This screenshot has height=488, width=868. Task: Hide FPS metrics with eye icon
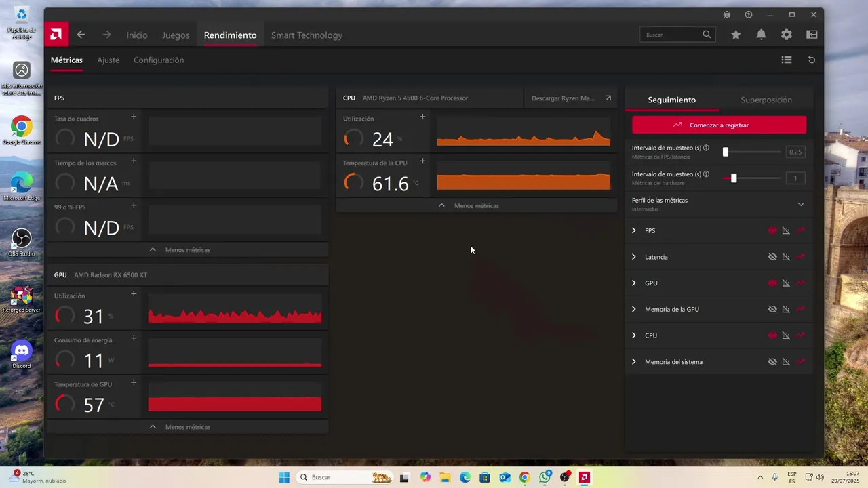point(772,230)
